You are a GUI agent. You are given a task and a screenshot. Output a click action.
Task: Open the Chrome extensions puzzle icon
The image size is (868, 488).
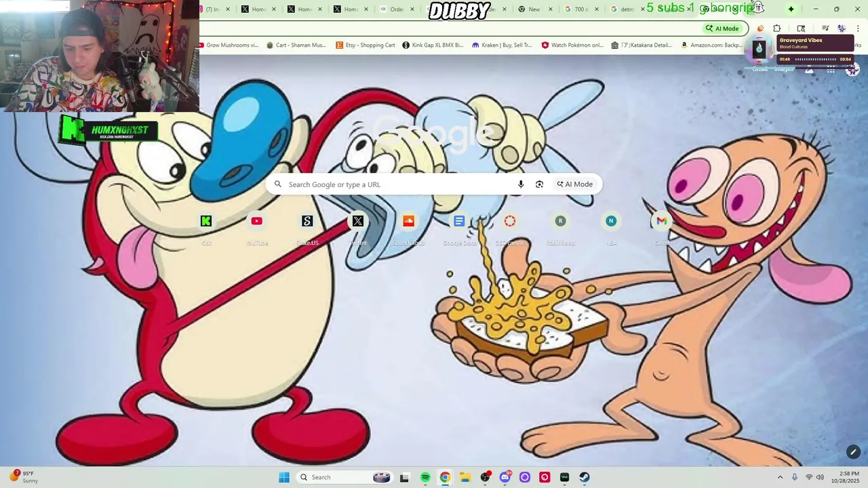coord(777,28)
